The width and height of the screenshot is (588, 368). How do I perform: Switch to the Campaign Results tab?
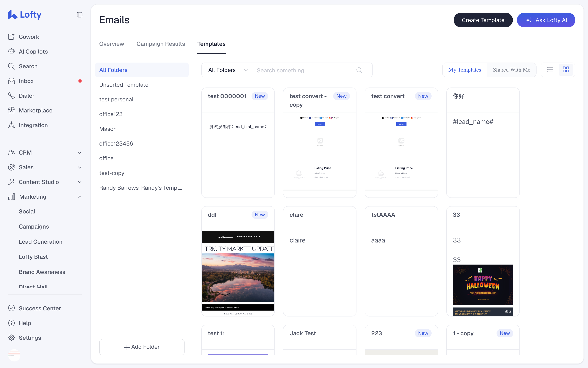click(x=161, y=44)
